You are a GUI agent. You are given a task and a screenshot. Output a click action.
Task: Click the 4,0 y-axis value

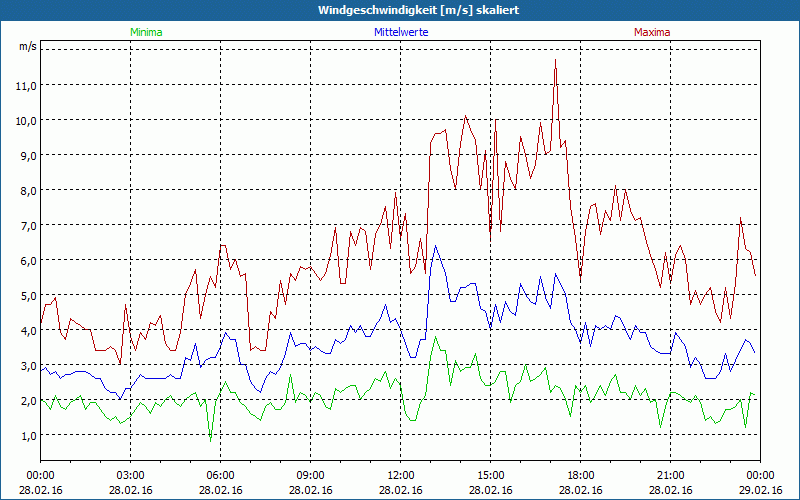[x=28, y=331]
